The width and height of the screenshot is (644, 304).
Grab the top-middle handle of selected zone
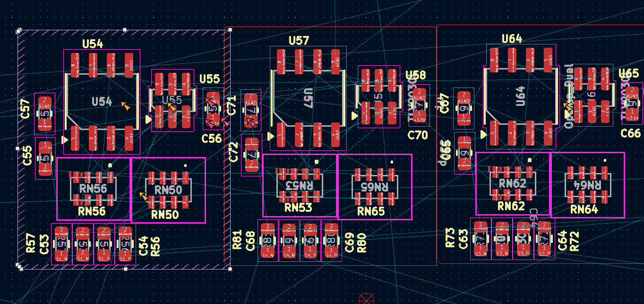pyautogui.click(x=125, y=30)
